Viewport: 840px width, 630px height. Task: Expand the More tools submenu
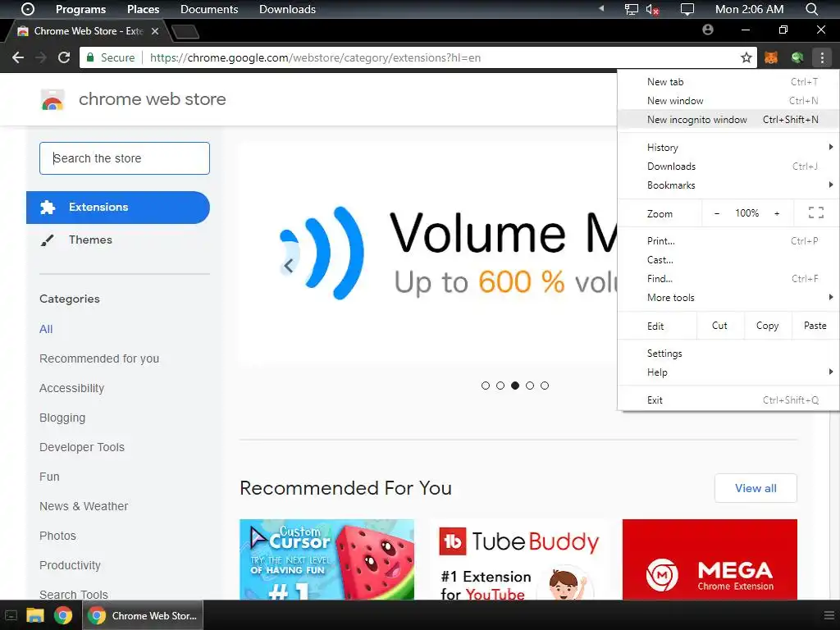(x=728, y=297)
